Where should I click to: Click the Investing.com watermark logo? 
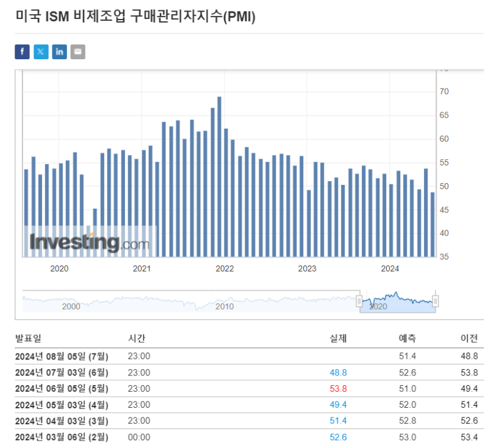[x=90, y=243]
